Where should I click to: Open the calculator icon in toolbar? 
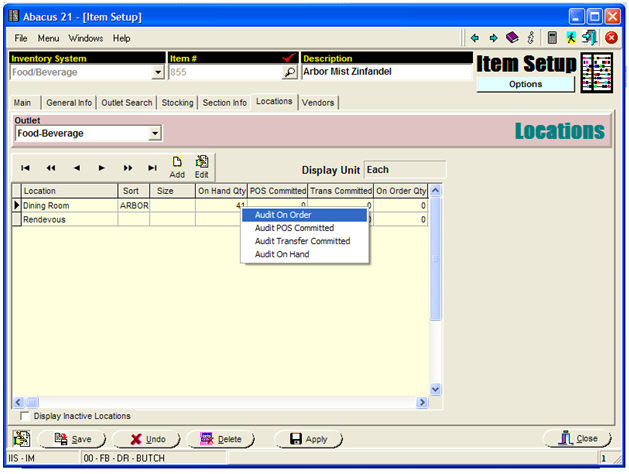(551, 38)
